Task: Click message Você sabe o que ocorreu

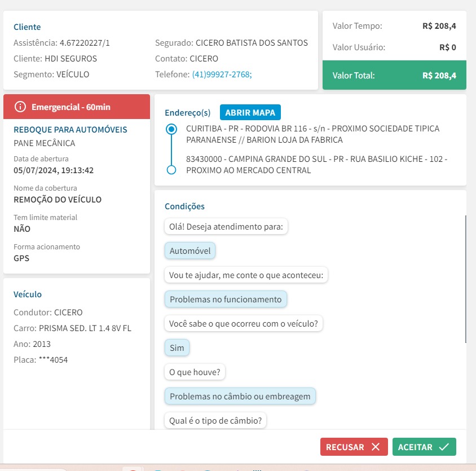Action: (x=244, y=323)
